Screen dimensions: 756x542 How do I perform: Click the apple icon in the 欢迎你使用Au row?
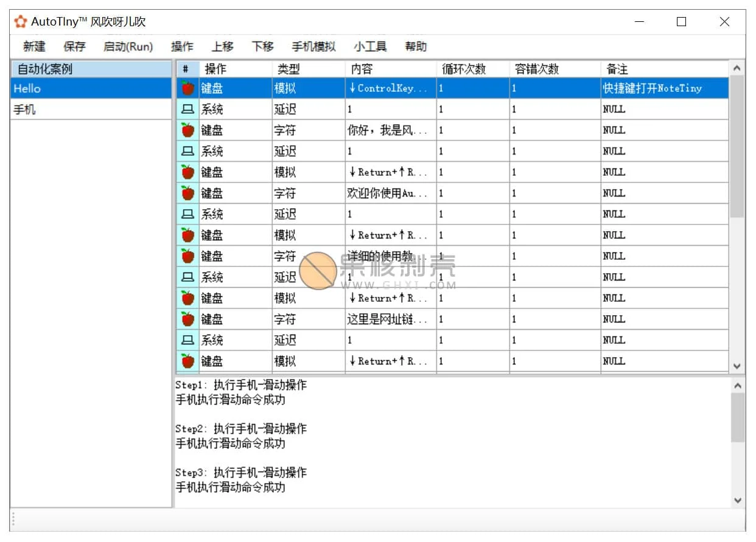point(188,193)
